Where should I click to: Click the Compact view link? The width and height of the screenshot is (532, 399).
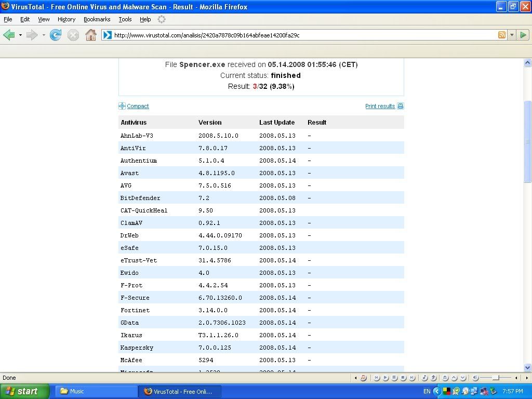pyautogui.click(x=138, y=106)
